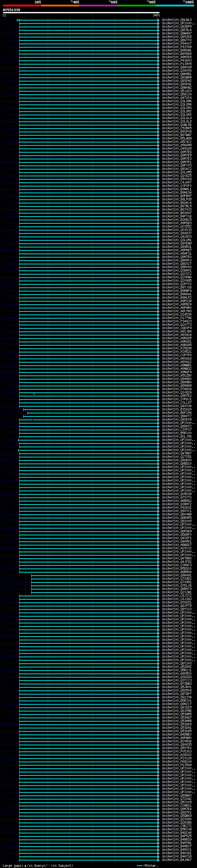Image resolution: width=197 pixels, height=868 pixels.
Task: Open hit UniRef100_P43643
Action: (x=176, y=61)
